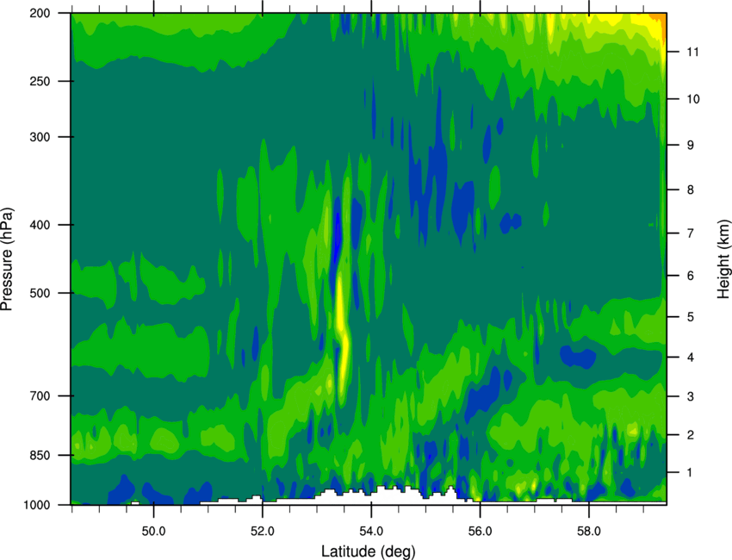The height and width of the screenshot is (560, 732).
Task: Click the 'Latitude (deg)' axis title
Action: pos(368,551)
